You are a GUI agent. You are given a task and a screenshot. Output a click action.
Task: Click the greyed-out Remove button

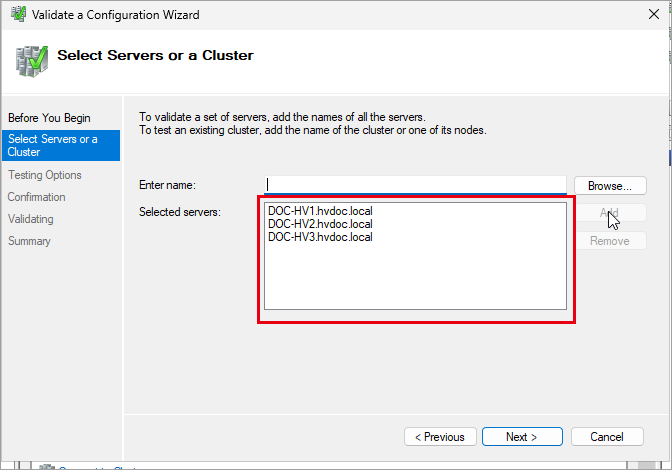[x=610, y=241]
